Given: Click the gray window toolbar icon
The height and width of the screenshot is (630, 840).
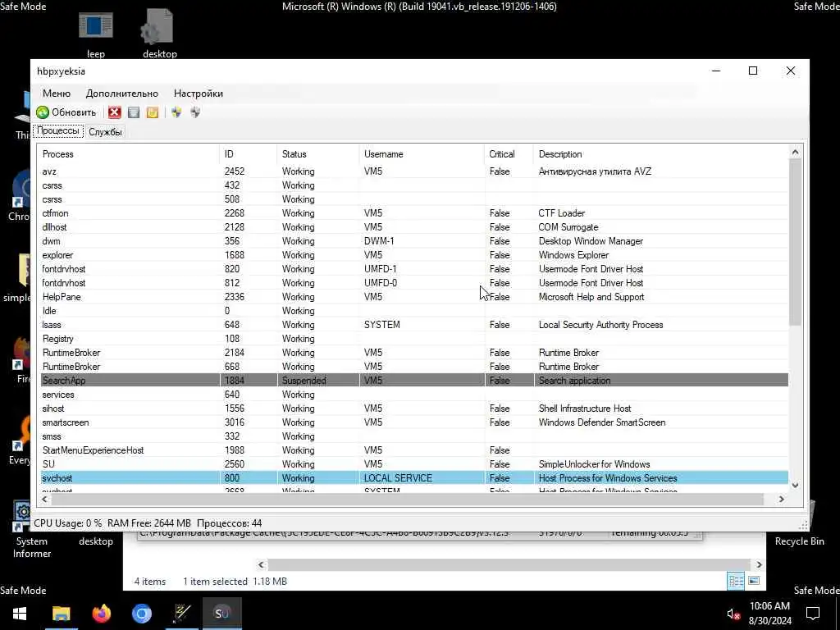Looking at the screenshot, I should coord(134,112).
